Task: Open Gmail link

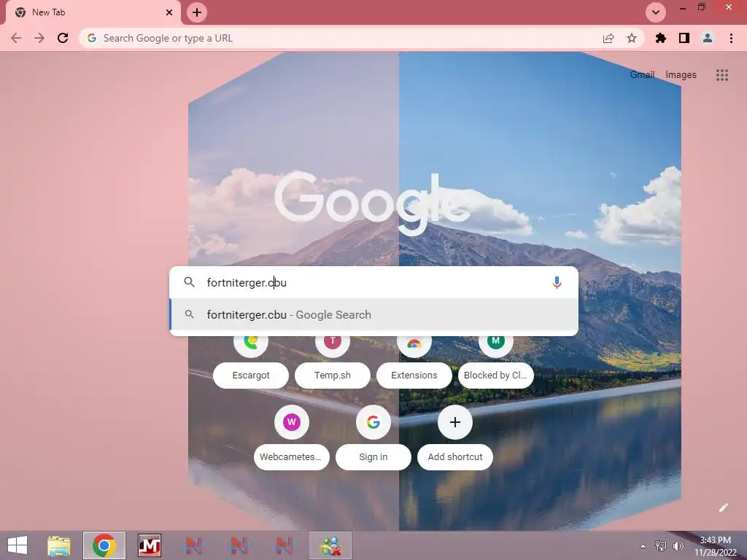Action: [642, 75]
